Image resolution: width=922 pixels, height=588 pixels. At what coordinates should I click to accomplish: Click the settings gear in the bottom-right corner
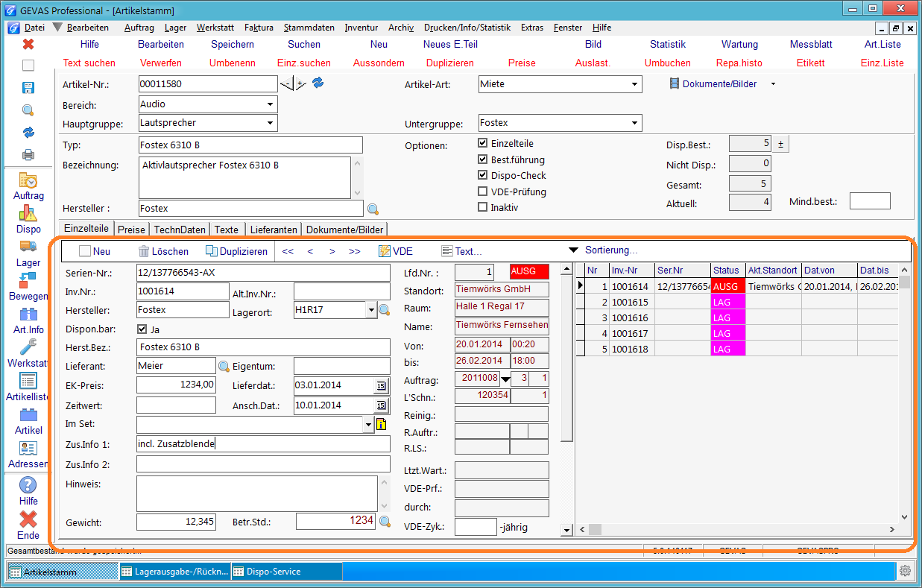[905, 571]
